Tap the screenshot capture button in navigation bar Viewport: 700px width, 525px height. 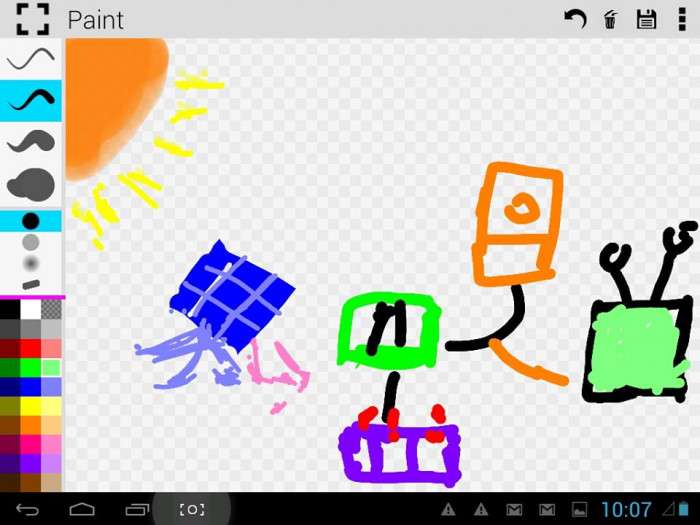[192, 509]
